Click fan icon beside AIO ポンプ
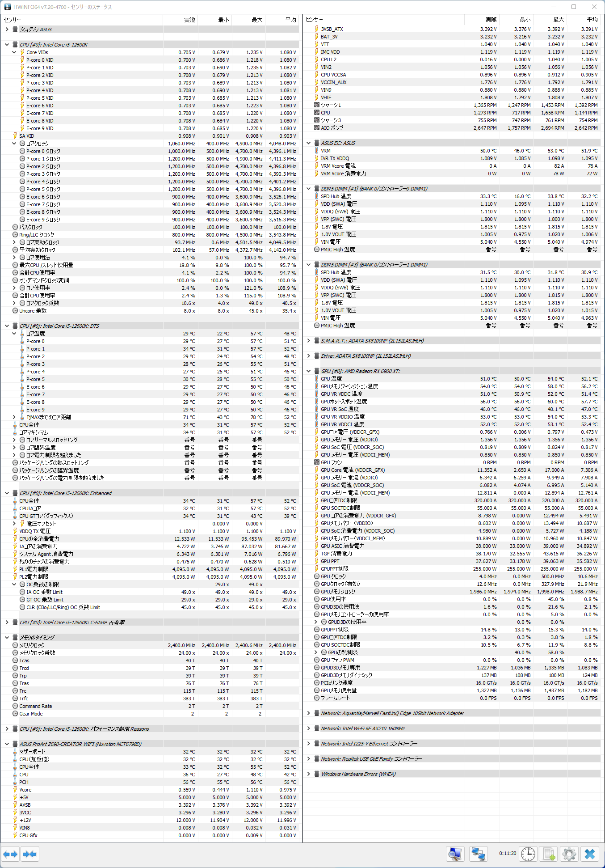This screenshot has width=605, height=868. [316, 128]
